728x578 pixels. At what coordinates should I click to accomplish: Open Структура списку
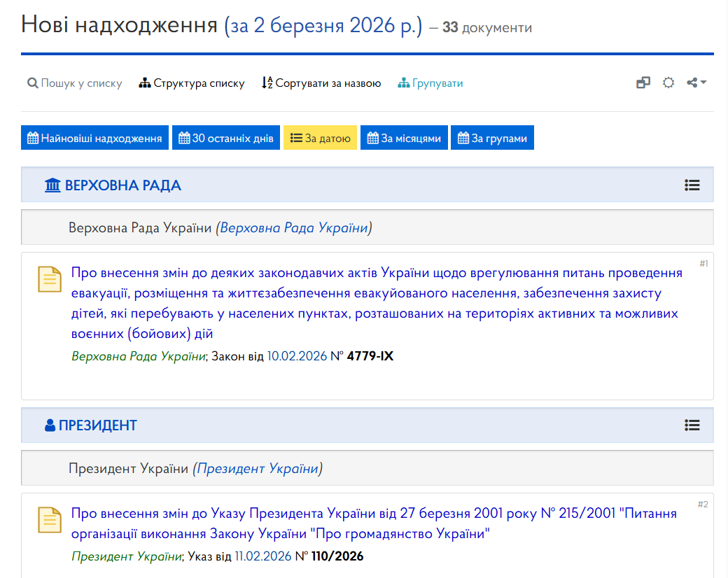click(x=192, y=83)
